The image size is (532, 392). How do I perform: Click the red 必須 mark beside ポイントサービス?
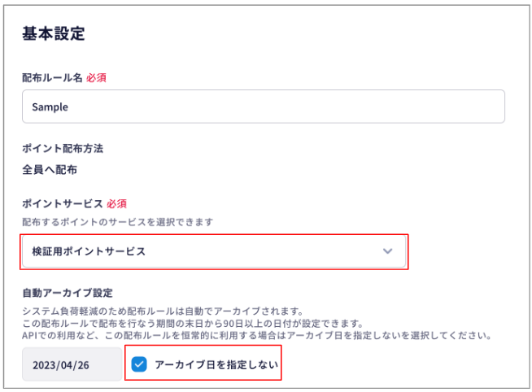tap(116, 203)
